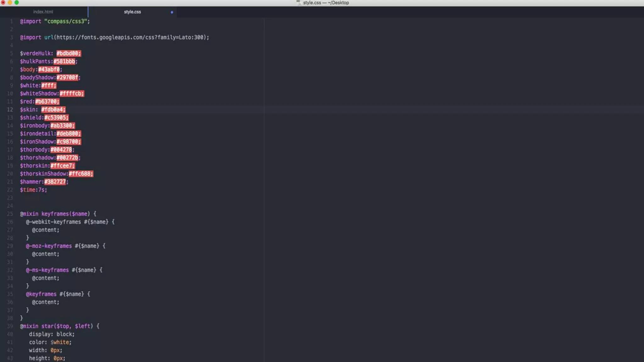The image size is (644, 362).
Task: Minimize window using the yellow button
Action: click(10, 3)
